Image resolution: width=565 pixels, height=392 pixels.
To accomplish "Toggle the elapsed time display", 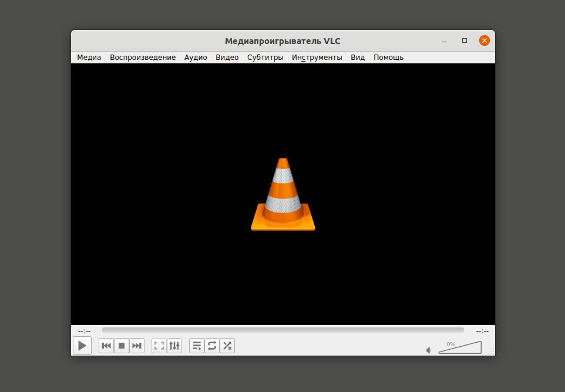I will (85, 331).
